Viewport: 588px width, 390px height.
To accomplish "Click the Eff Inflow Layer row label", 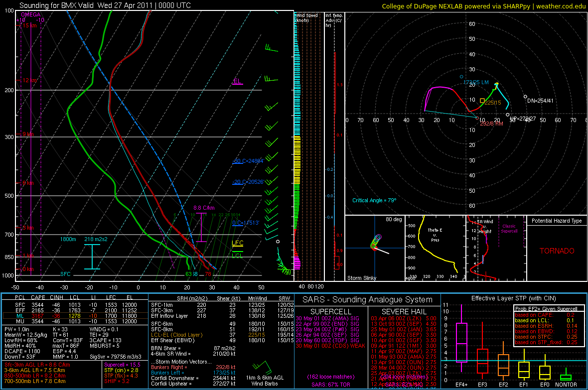I will click(x=169, y=316).
